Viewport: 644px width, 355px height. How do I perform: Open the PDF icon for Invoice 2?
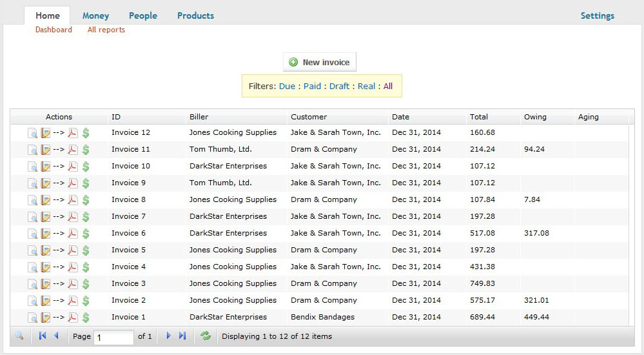pyautogui.click(x=73, y=301)
